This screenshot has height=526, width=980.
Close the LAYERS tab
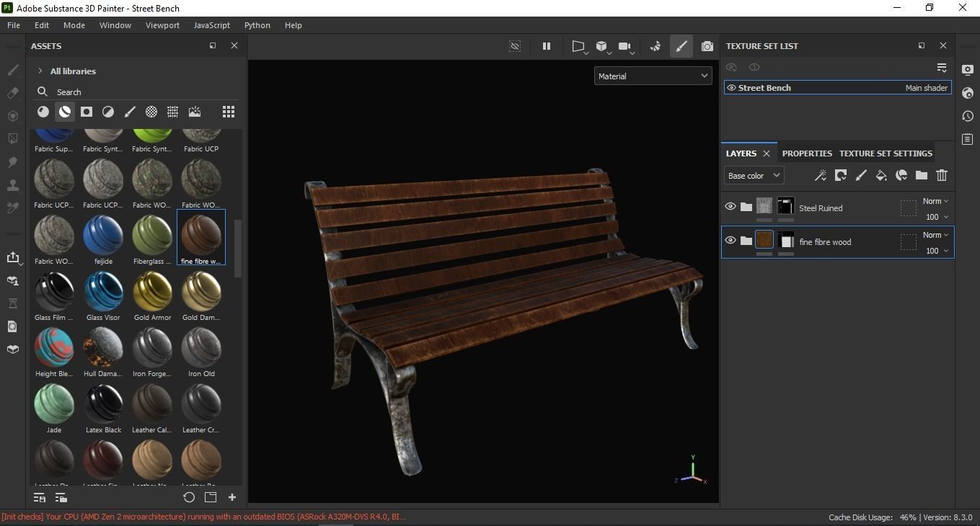click(x=767, y=153)
